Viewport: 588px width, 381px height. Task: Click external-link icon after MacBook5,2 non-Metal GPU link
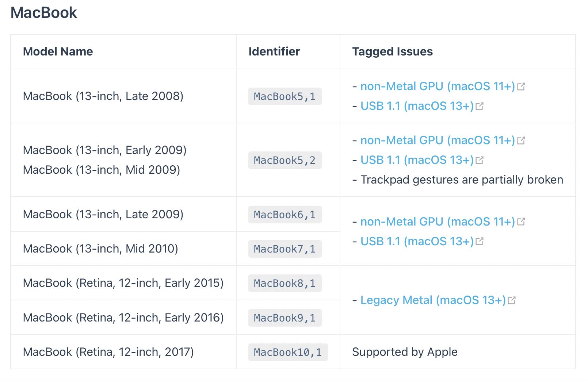coord(521,141)
